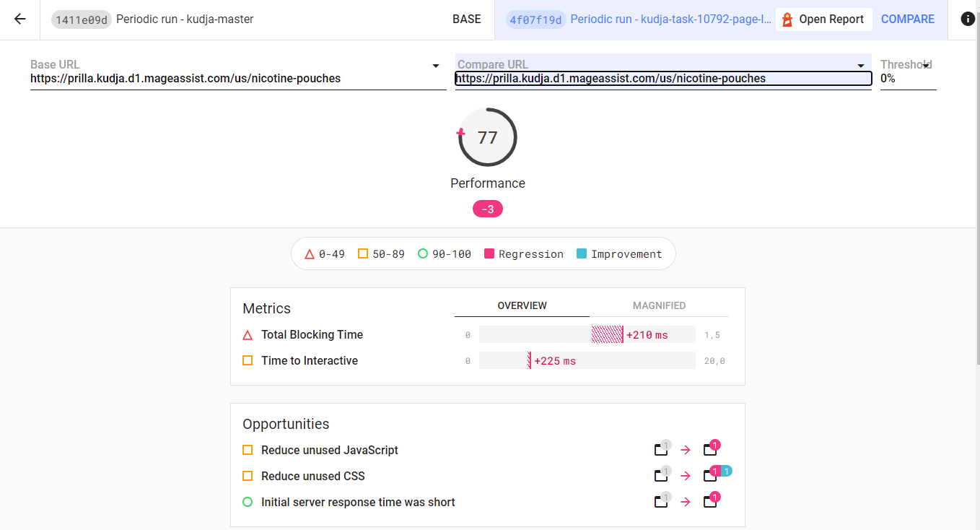Image resolution: width=980 pixels, height=530 pixels.
Task: Click the Reduce unused CSS row text
Action: (313, 476)
